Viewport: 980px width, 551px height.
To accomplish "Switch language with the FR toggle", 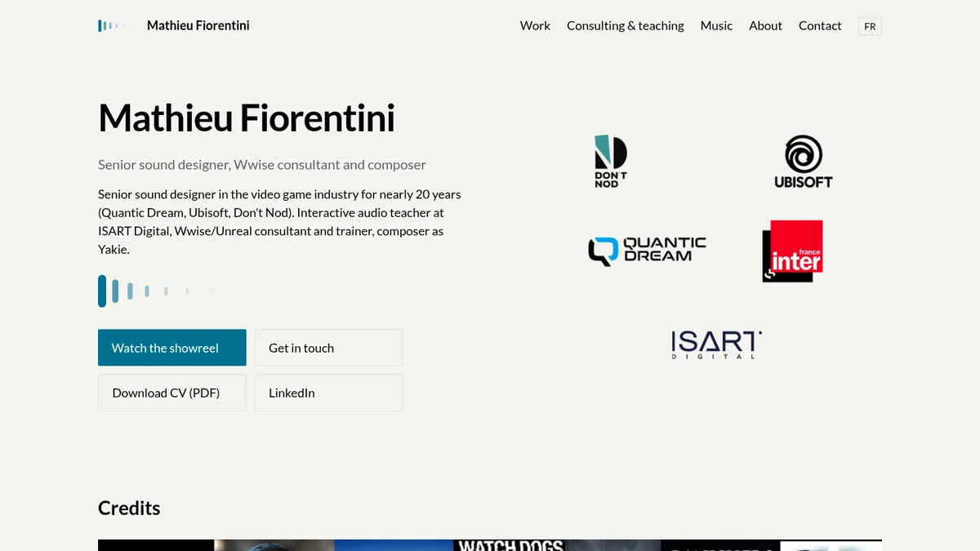I will [870, 26].
